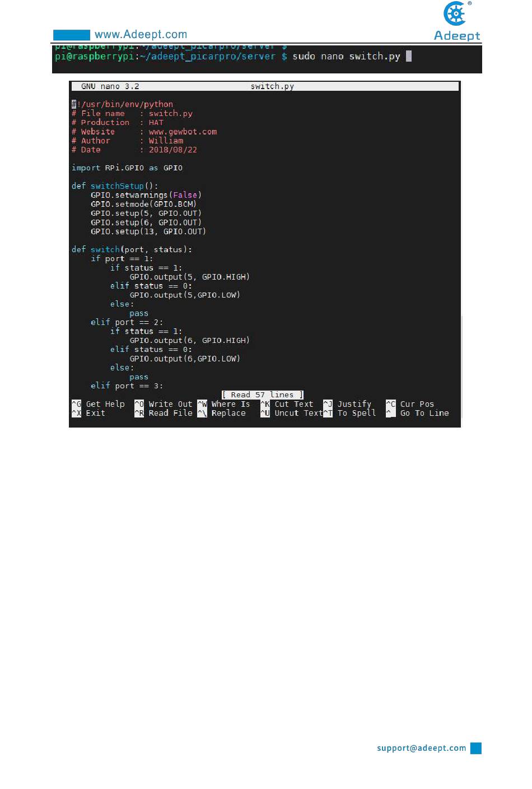Click the 'GNU nano 3.2' title text
Screen dimensions: 532x789
(x=110, y=86)
